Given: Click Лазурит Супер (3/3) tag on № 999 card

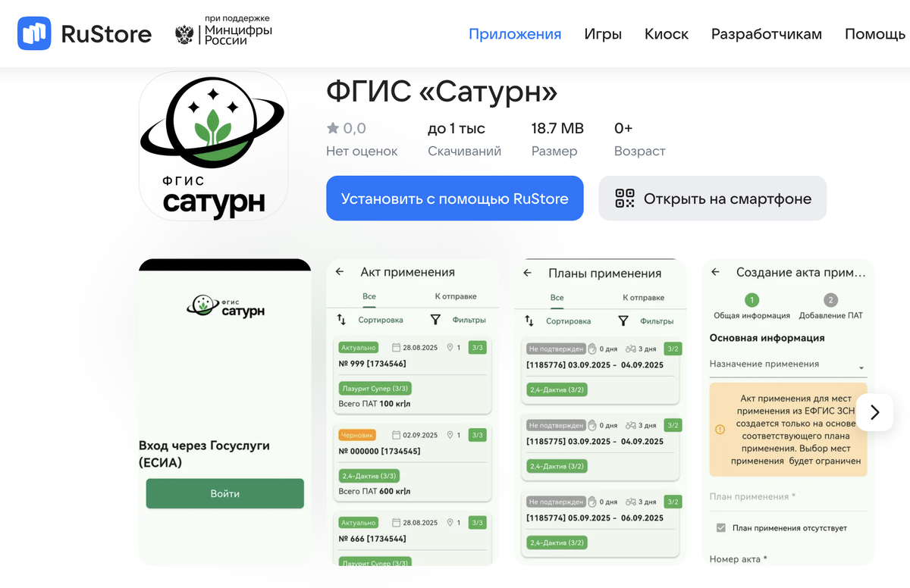Looking at the screenshot, I should (x=375, y=389).
